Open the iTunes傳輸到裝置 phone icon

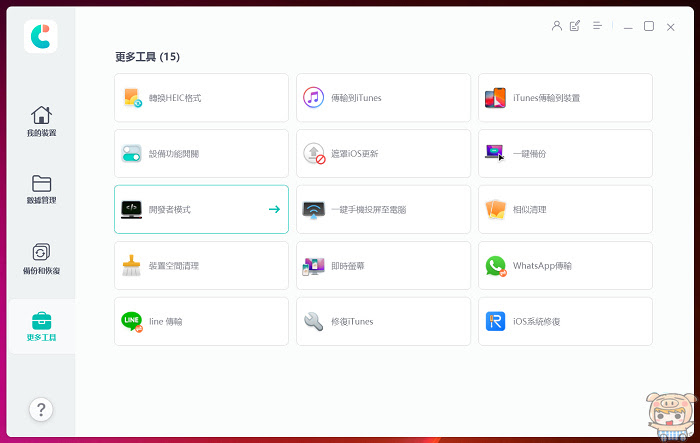pos(495,97)
